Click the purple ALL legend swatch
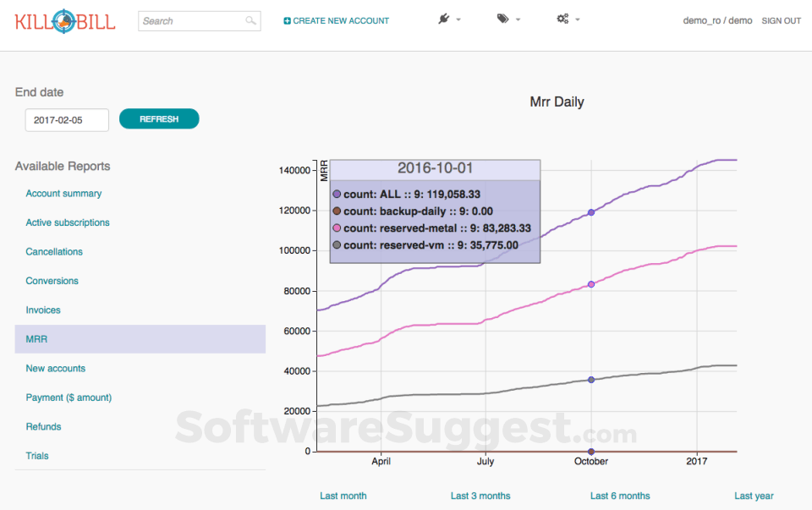 (337, 195)
